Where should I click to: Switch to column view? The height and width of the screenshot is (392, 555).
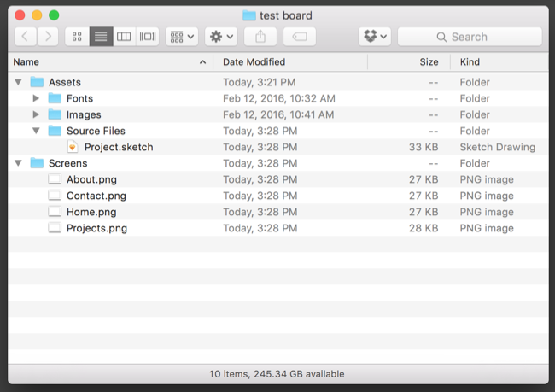pos(124,37)
